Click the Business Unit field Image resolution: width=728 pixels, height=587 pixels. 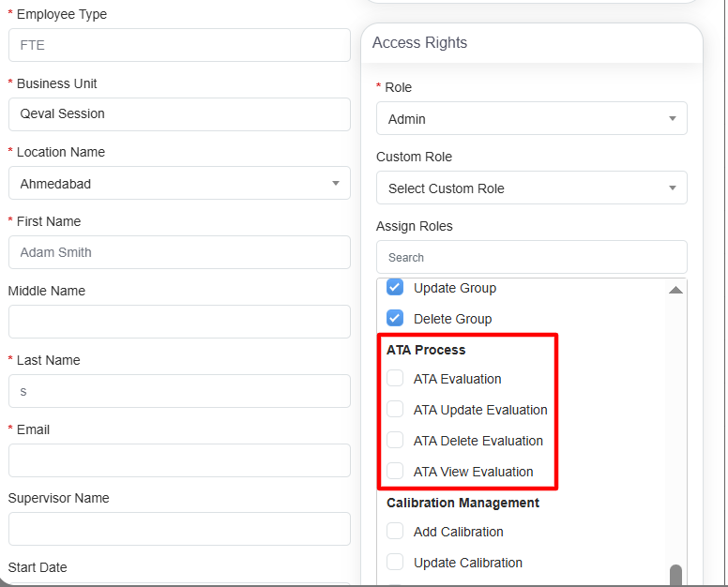pos(178,114)
